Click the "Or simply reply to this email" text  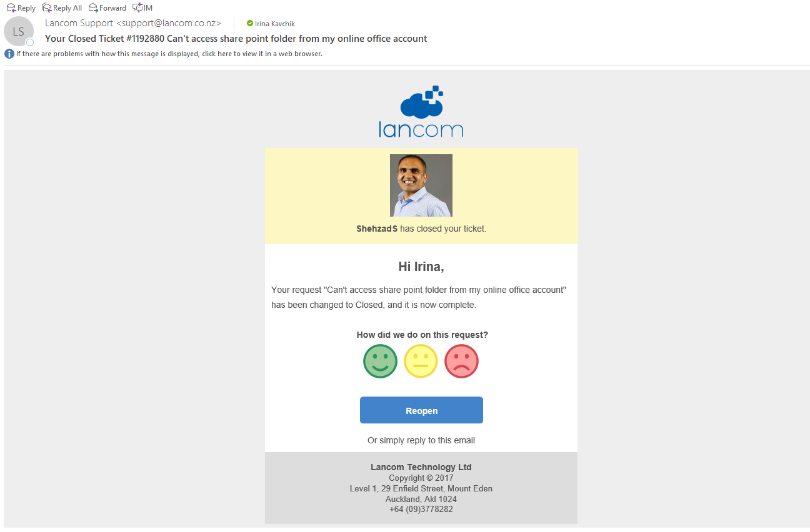pyautogui.click(x=421, y=440)
